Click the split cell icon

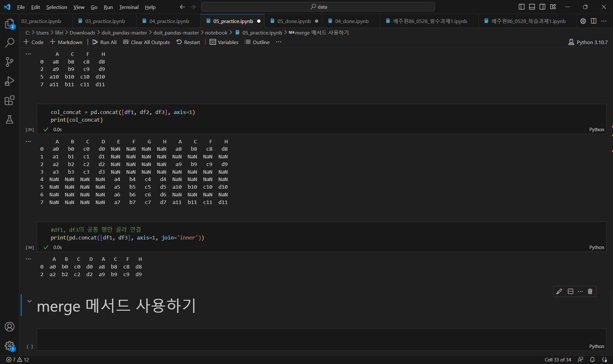click(x=571, y=291)
